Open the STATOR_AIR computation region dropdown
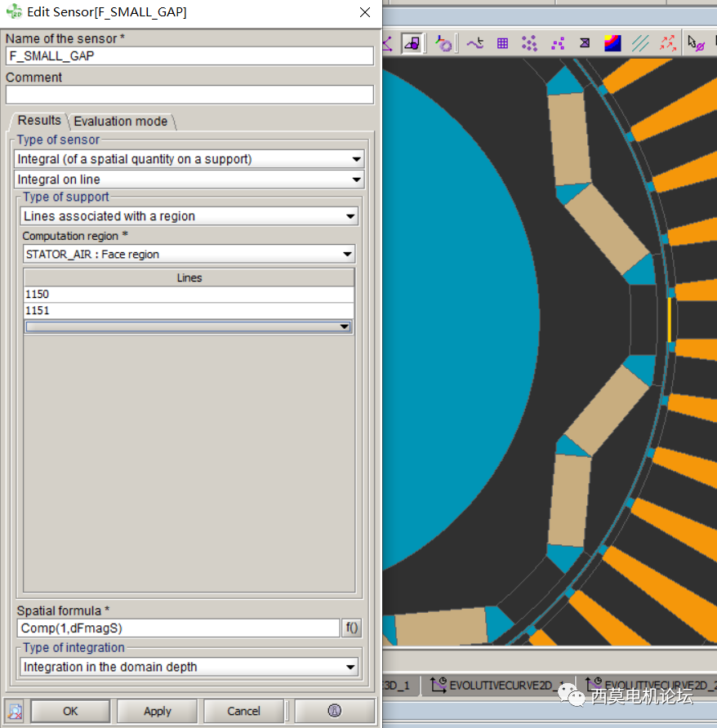 (348, 254)
